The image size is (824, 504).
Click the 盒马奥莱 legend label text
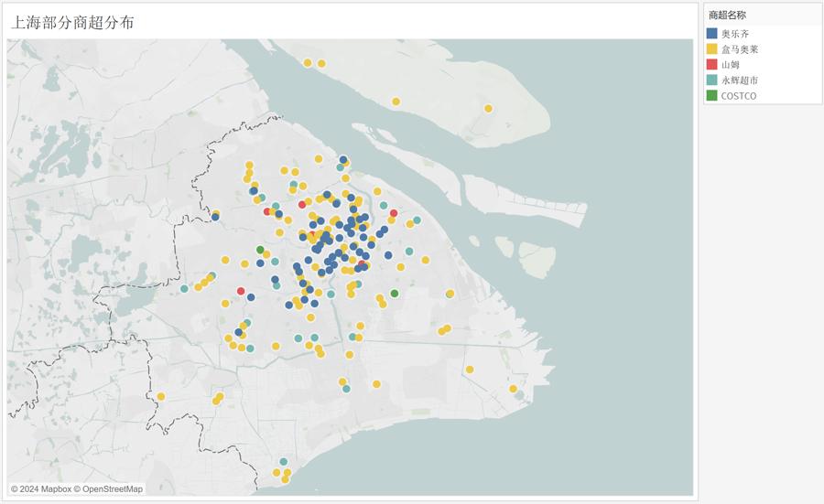tap(740, 49)
